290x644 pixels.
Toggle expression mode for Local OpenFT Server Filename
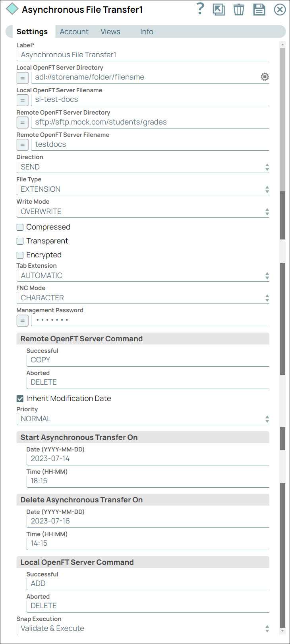[x=23, y=100]
